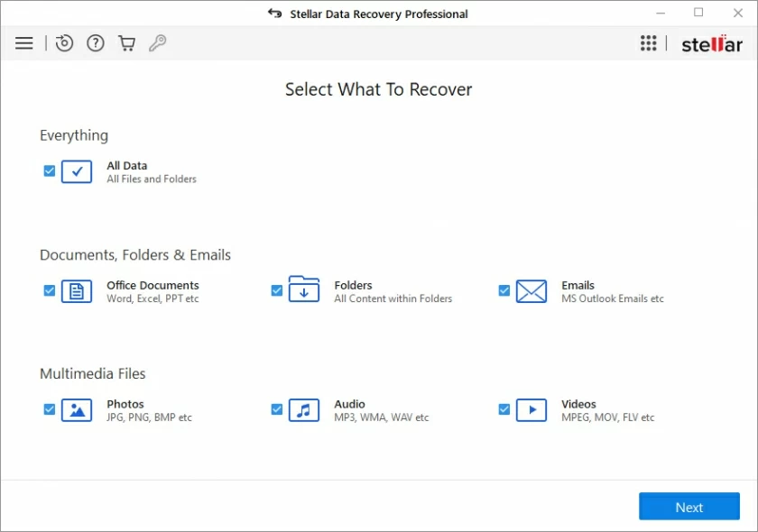Open the recovery history icon

(x=63, y=42)
